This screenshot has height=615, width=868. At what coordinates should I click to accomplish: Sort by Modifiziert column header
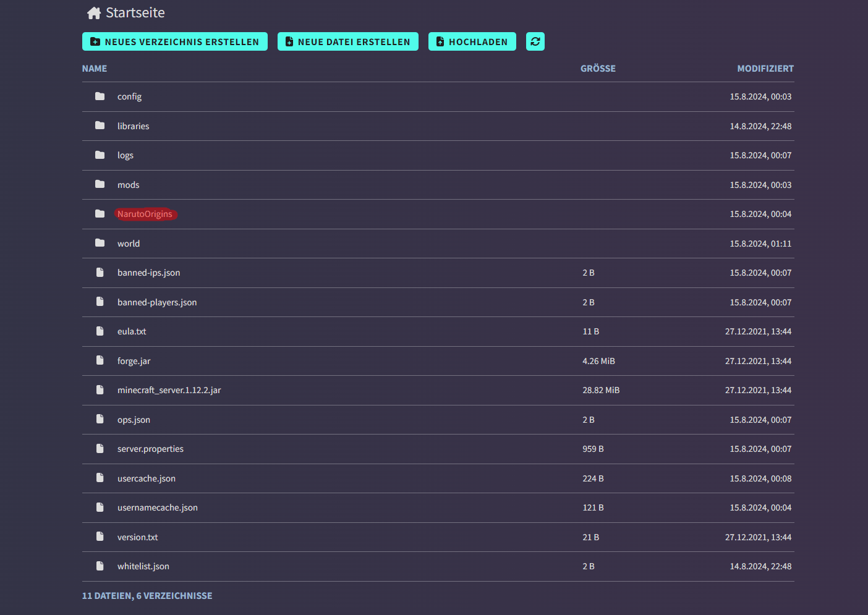coord(765,69)
